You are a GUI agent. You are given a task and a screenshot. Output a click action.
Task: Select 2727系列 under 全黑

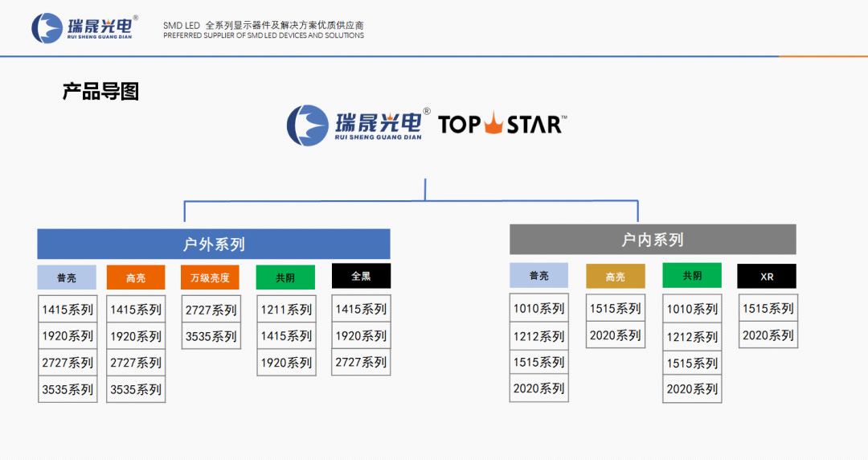point(361,362)
